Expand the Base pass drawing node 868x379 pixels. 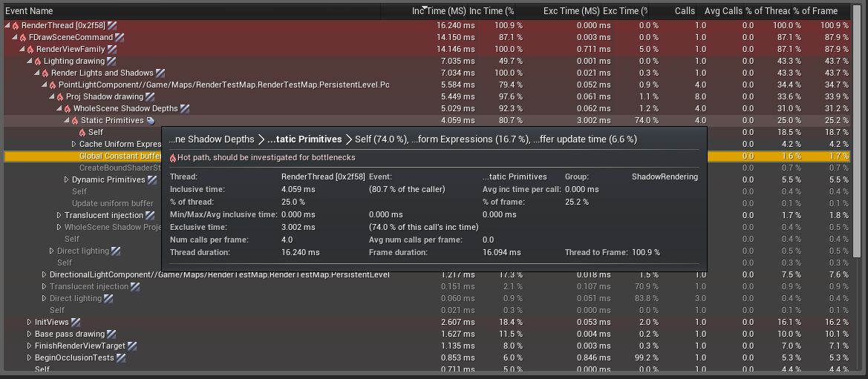[30, 334]
